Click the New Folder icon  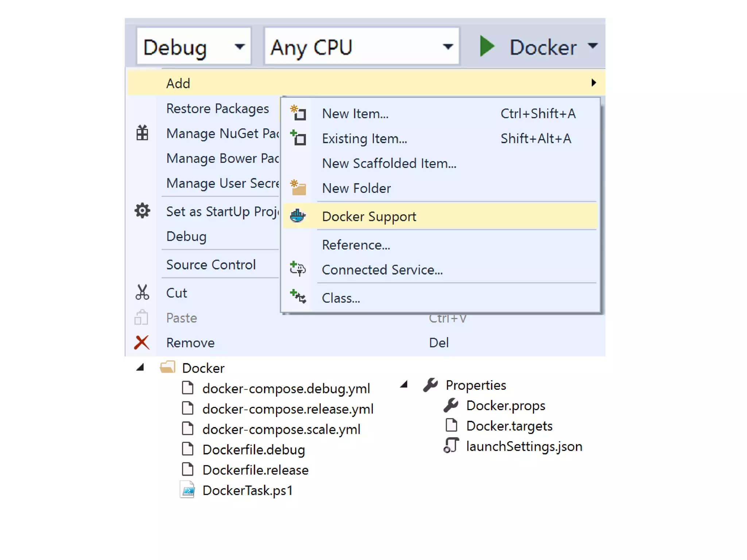[298, 188]
